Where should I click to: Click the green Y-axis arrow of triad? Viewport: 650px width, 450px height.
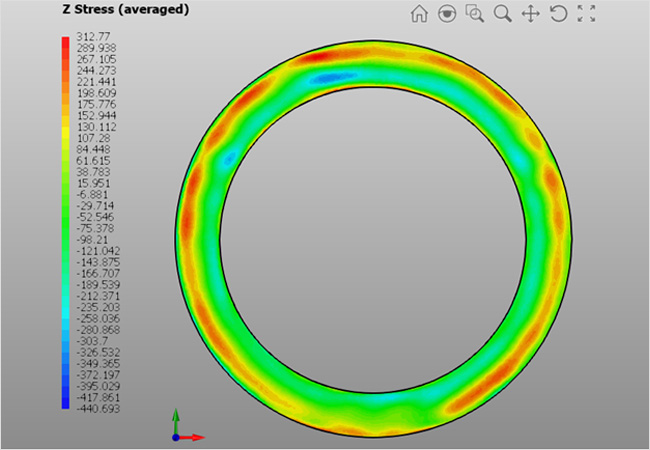(x=176, y=416)
